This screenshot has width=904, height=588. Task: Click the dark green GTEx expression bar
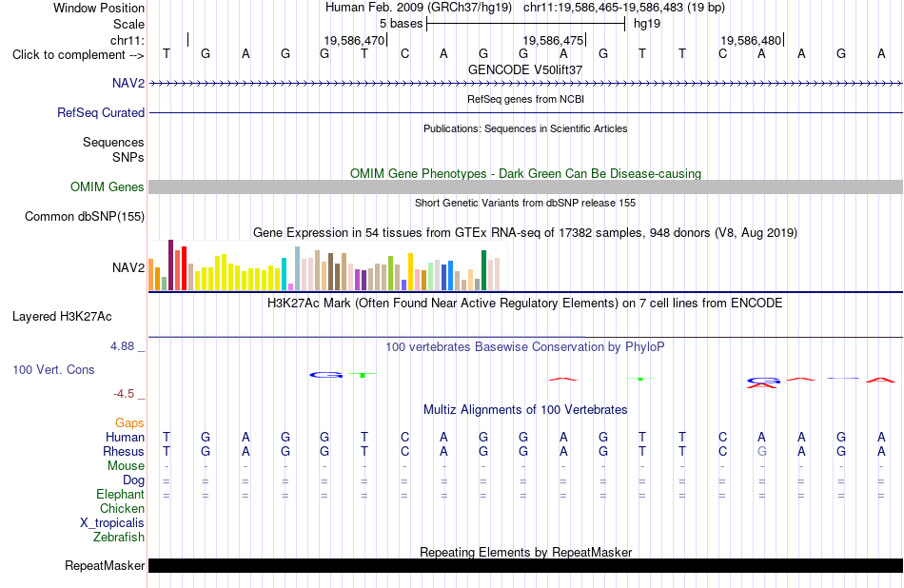tap(483, 270)
